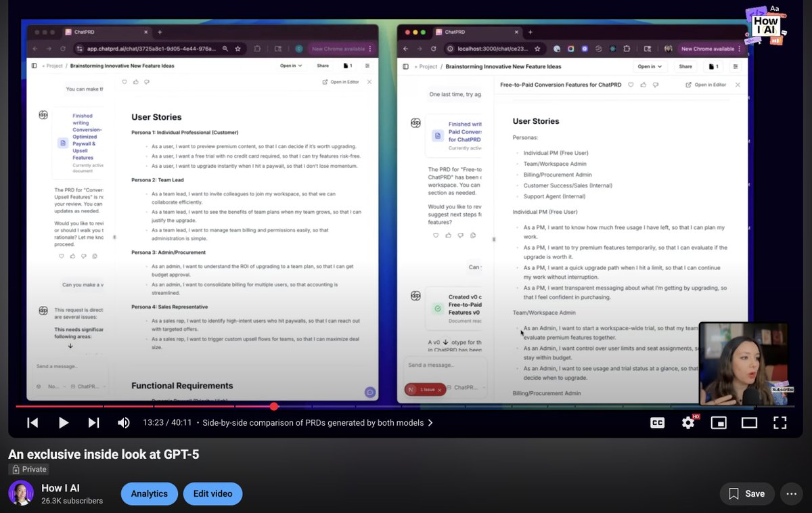Skip to next video

tap(93, 423)
